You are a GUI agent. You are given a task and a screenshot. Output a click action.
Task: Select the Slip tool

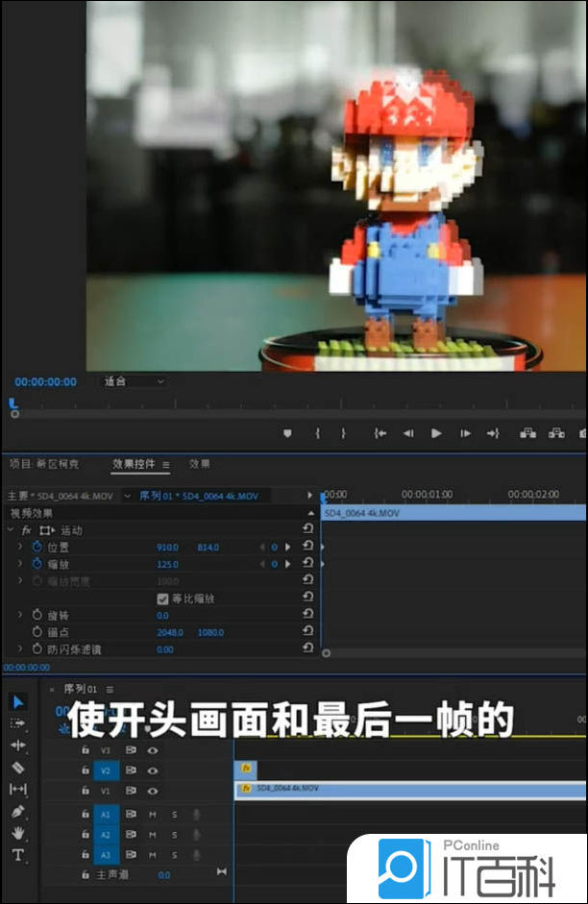(18, 789)
